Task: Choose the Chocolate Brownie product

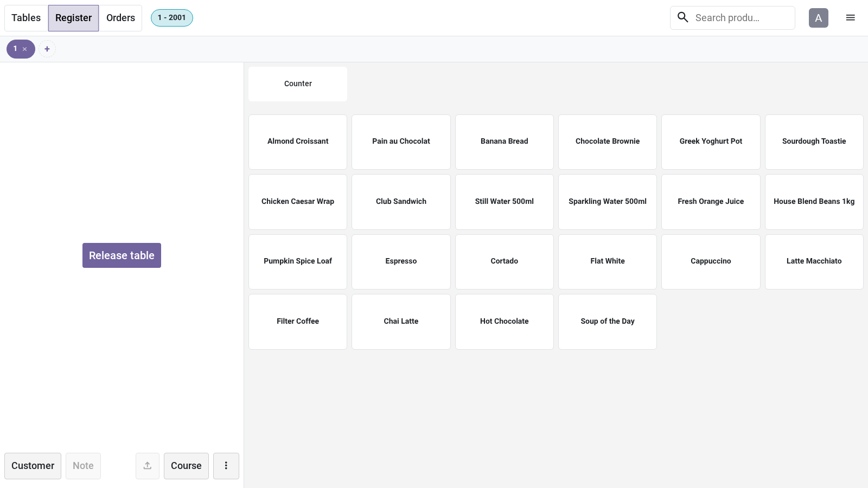Action: tap(608, 142)
